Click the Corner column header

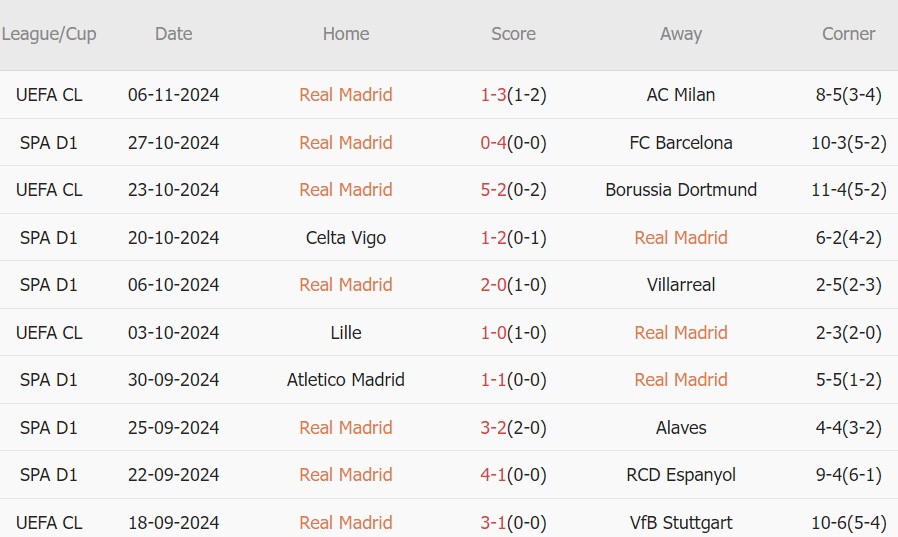click(x=848, y=34)
